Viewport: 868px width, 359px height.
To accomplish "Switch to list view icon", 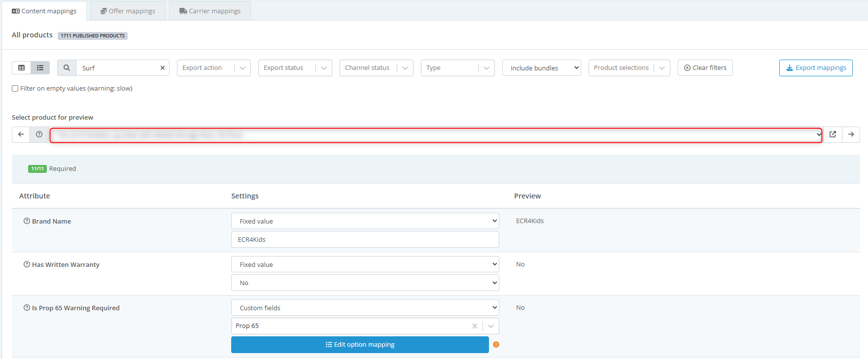I will tap(40, 68).
